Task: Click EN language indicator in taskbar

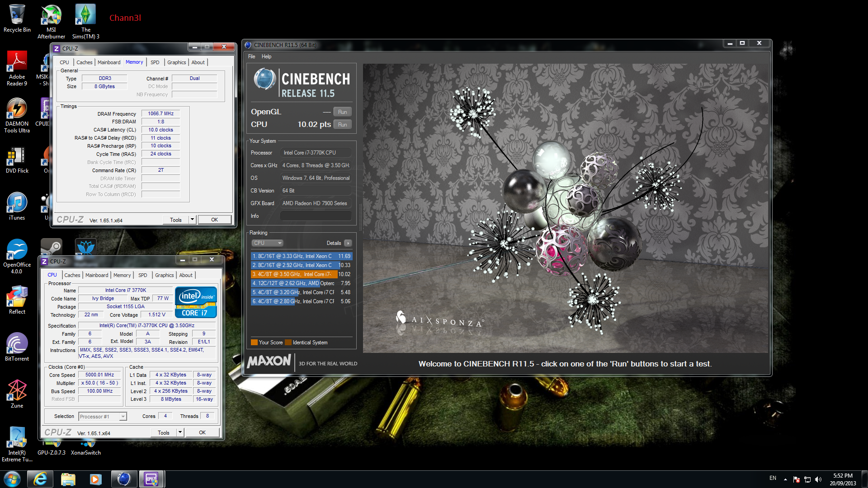Action: tap(773, 478)
